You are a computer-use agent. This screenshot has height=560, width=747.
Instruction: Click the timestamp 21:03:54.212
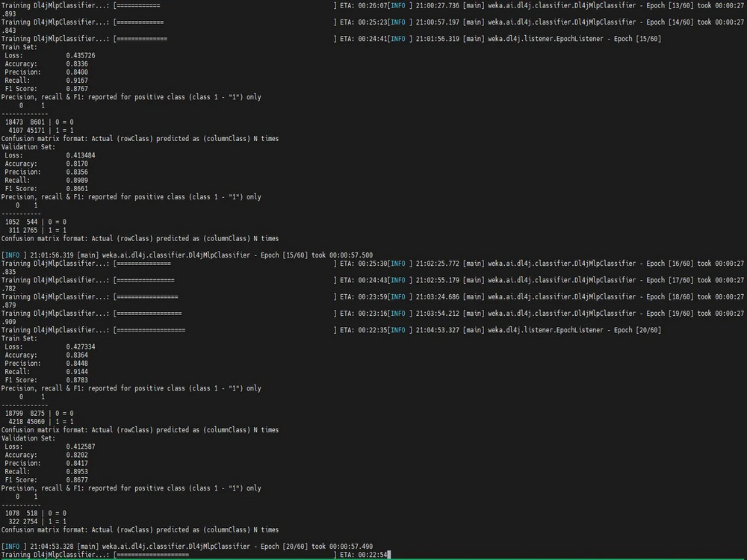(x=437, y=314)
